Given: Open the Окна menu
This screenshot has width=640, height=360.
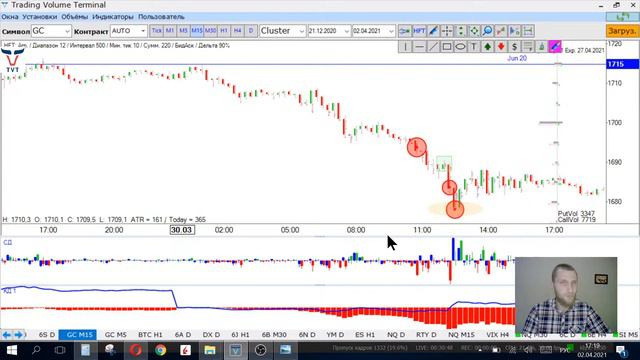Looking at the screenshot, I should click(10, 17).
